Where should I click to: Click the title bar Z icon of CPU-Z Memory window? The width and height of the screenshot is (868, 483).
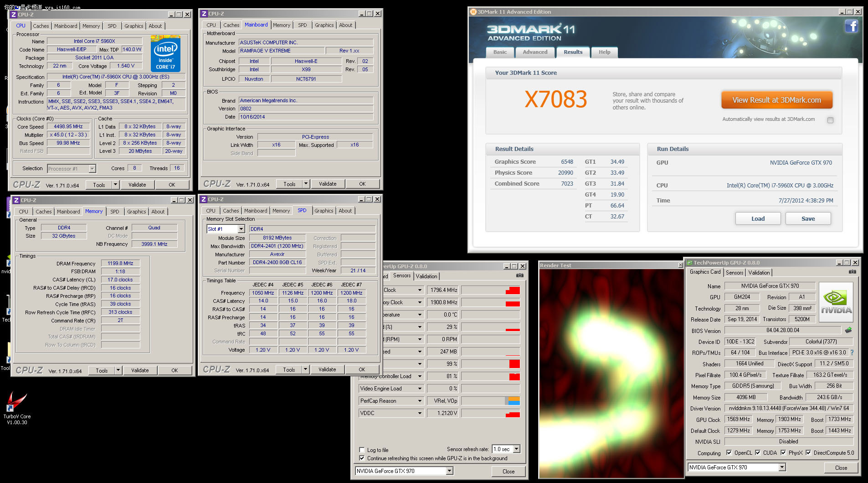(x=16, y=200)
